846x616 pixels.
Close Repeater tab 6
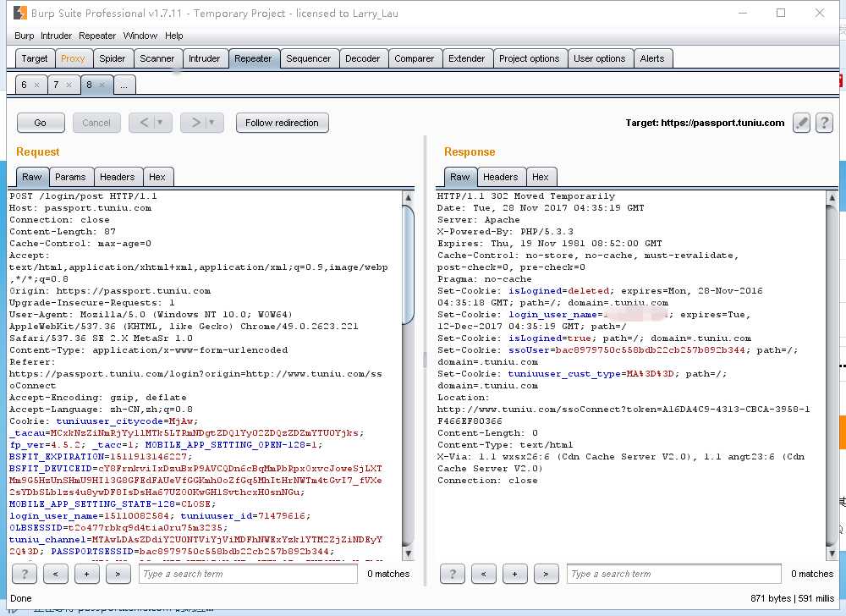[36, 85]
